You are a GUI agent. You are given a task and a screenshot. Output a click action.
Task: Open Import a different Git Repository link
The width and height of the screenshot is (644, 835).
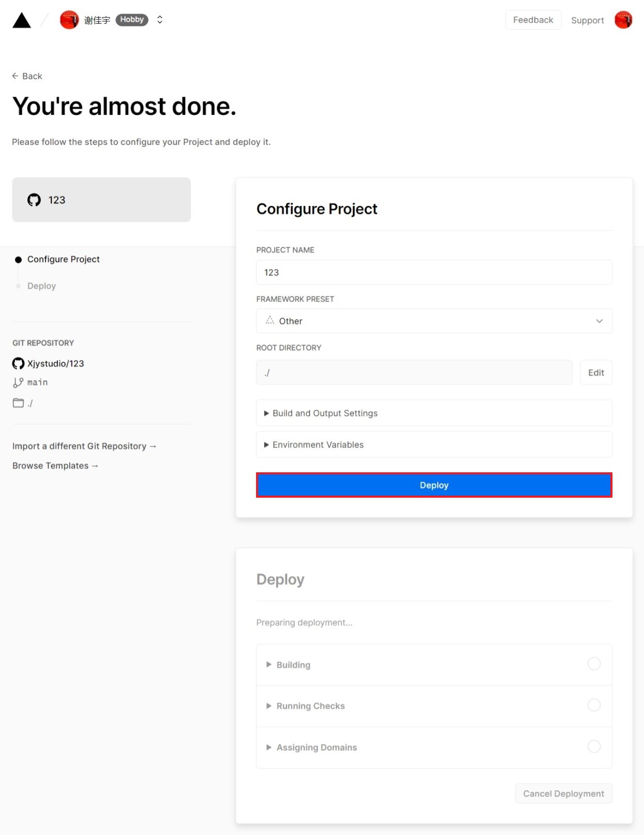84,446
